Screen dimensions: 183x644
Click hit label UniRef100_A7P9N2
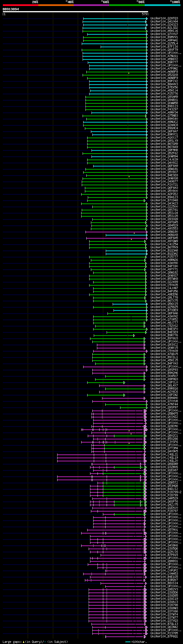tap(164, 68)
